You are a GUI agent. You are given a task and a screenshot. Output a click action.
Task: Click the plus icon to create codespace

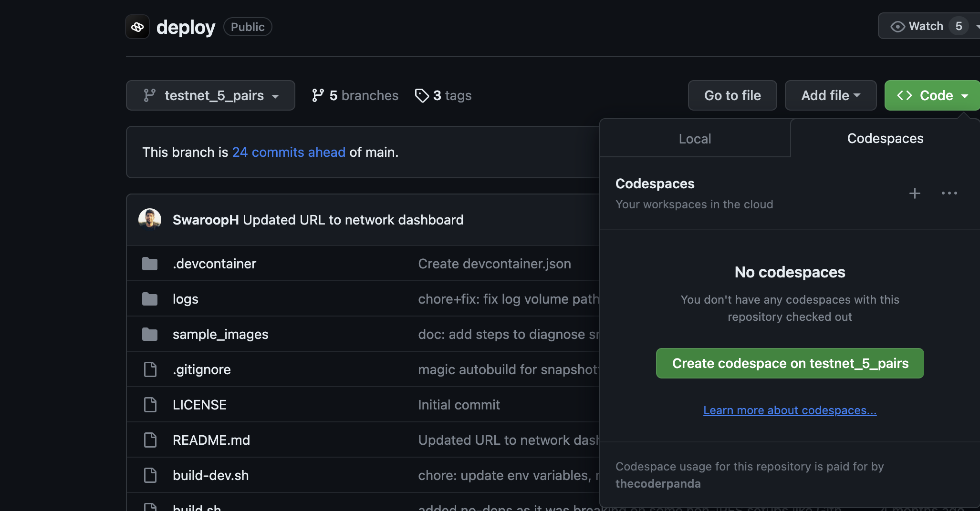[x=915, y=193]
